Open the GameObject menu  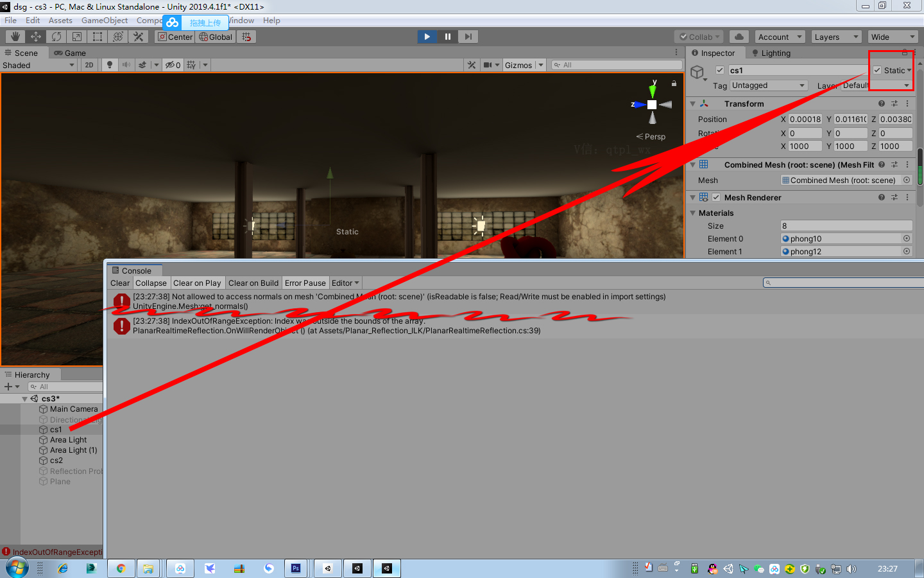point(105,20)
